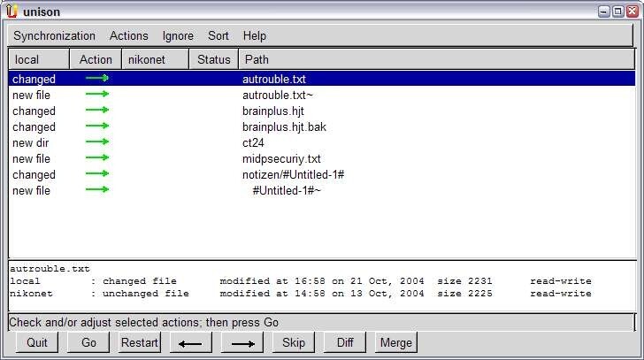Screen dimensions: 644x360
Task: Select the autrouble.txt~ row
Action: 322,95
